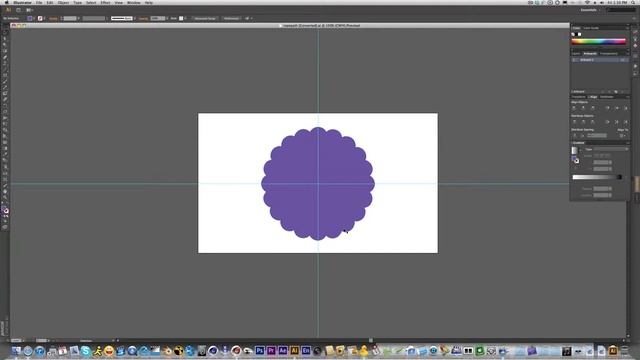Click the horizontal scrollbar thumb below canvas
Screen dimensions: 640x360
pos(371,340)
